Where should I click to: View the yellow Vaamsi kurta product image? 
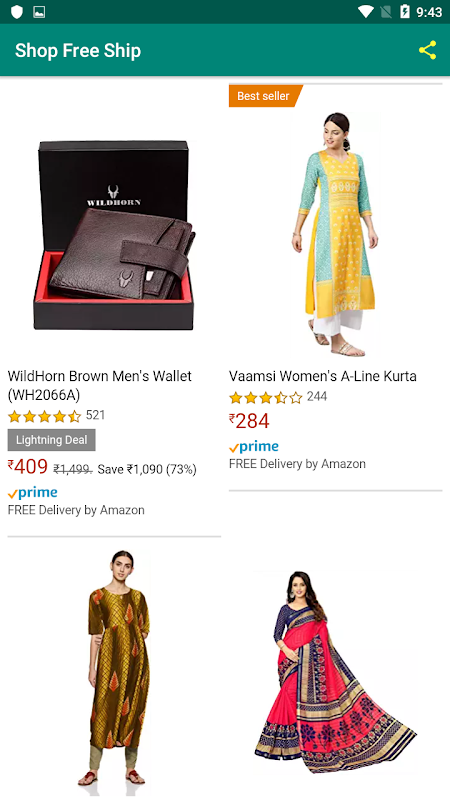tap(335, 234)
